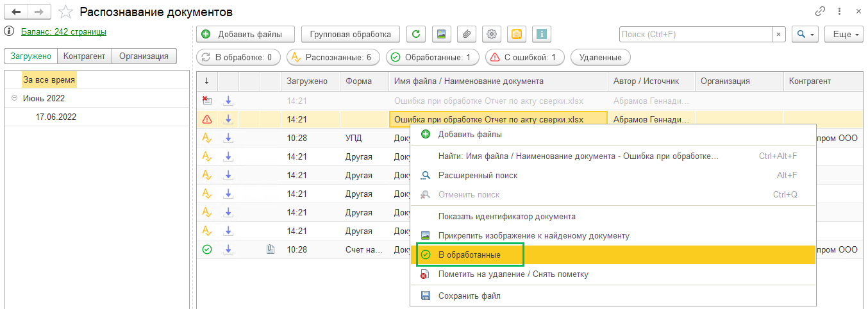The image size is (868, 309).
Task: Click the image picture toolbar icon
Action: [441, 34]
